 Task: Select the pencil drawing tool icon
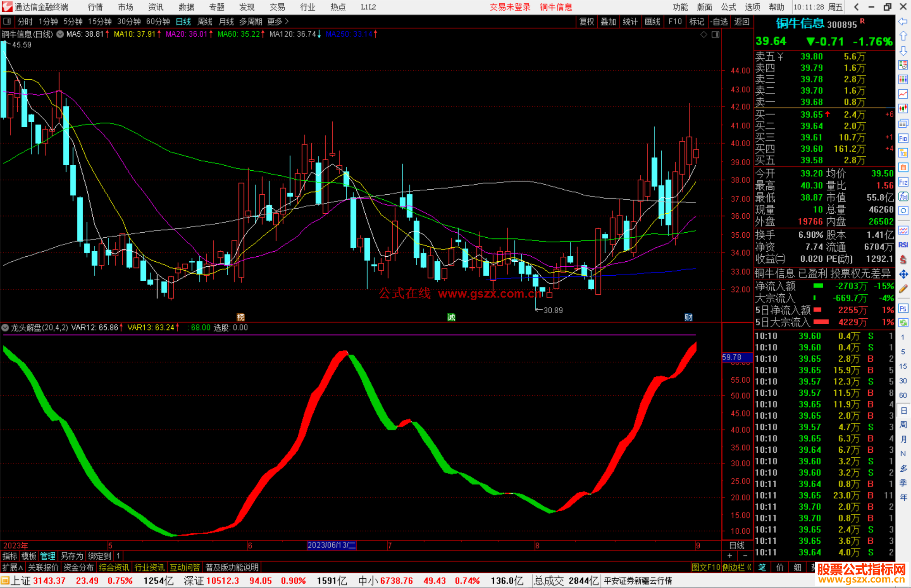(x=903, y=289)
